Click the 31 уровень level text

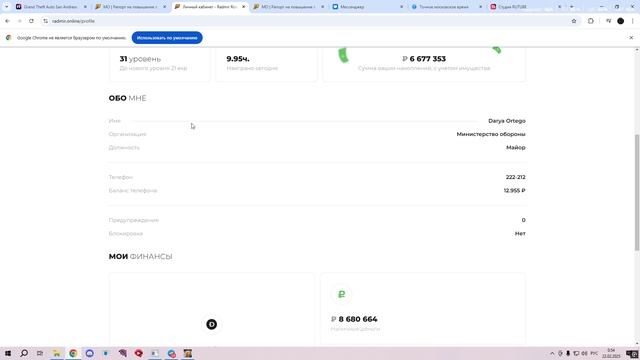click(x=140, y=59)
